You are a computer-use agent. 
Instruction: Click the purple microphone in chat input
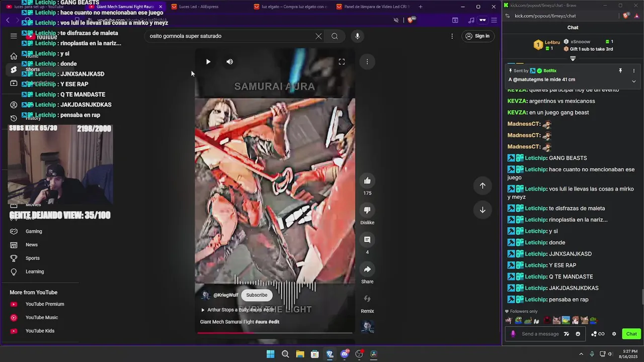(513, 334)
